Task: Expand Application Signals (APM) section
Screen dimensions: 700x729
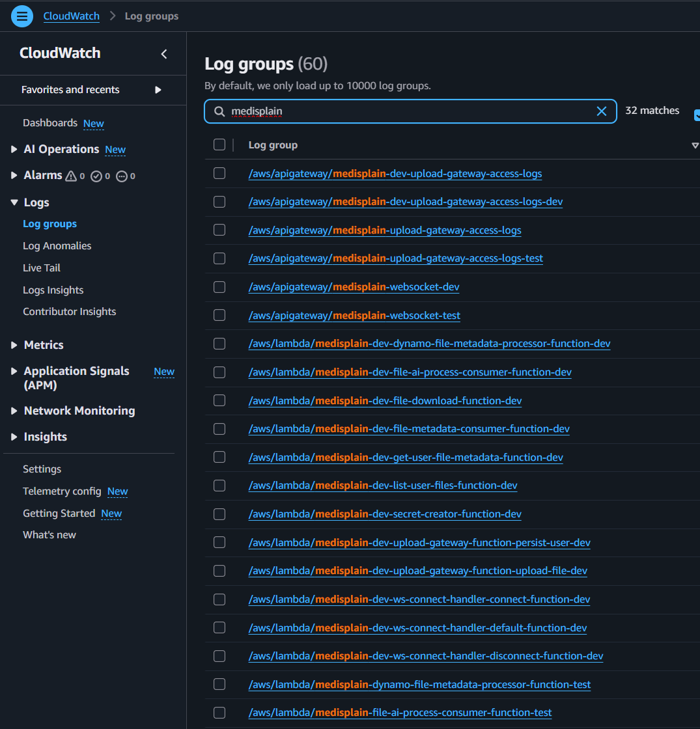Action: [x=14, y=371]
